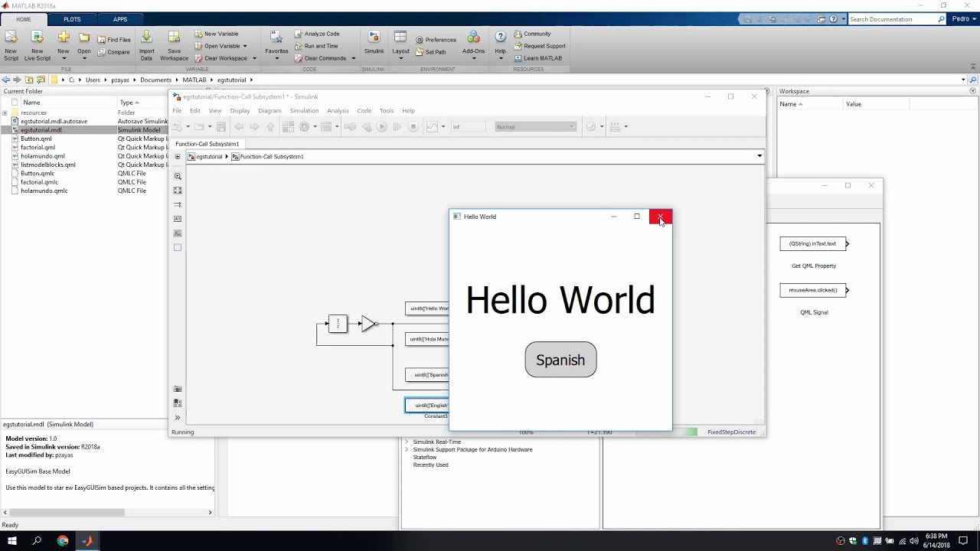The height and width of the screenshot is (551, 980).
Task: Expand the Simulink explorer bar path dropdown
Action: (759, 156)
